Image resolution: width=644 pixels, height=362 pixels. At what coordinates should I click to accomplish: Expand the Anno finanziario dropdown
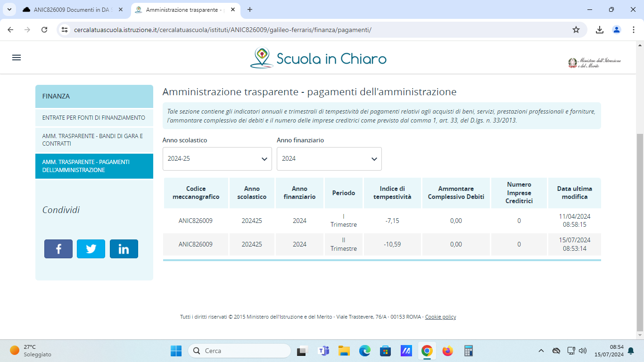(x=329, y=159)
